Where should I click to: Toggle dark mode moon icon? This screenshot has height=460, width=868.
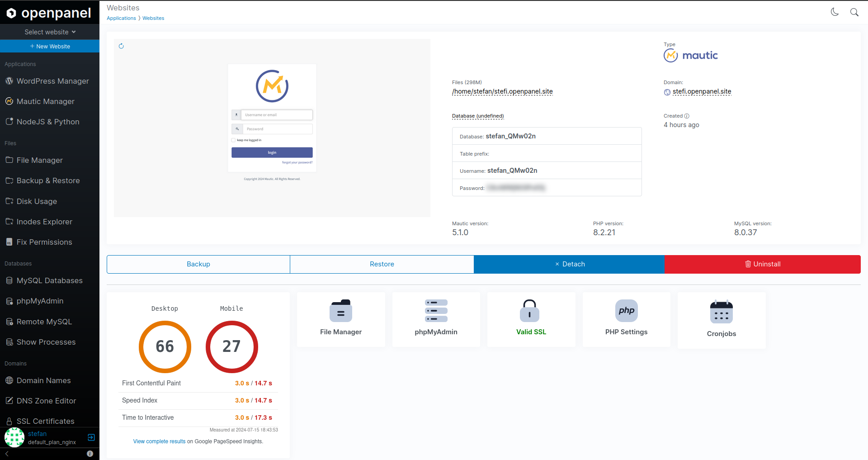(835, 12)
